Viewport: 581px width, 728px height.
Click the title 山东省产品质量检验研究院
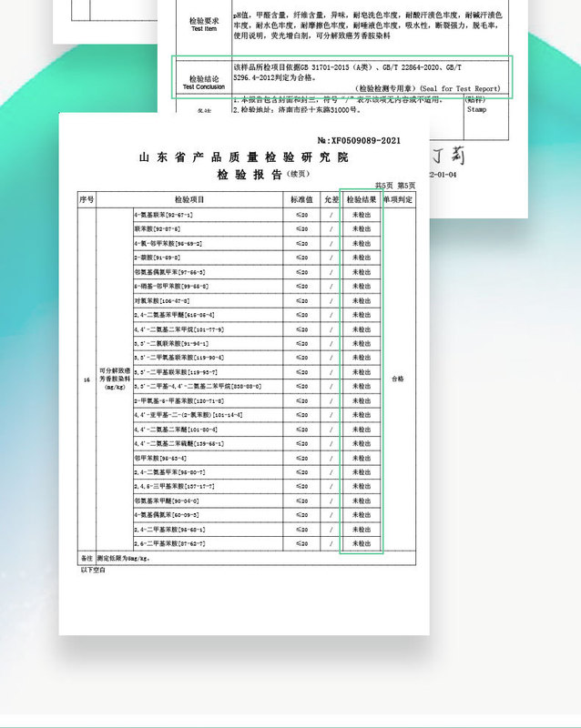[243, 157]
